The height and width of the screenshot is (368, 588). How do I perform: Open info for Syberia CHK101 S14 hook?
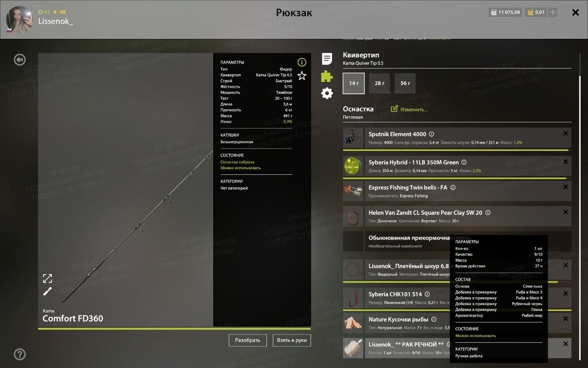(427, 294)
